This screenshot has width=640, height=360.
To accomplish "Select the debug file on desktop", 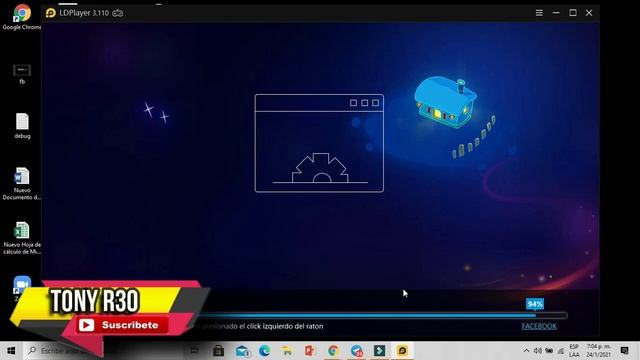I will coord(22,126).
